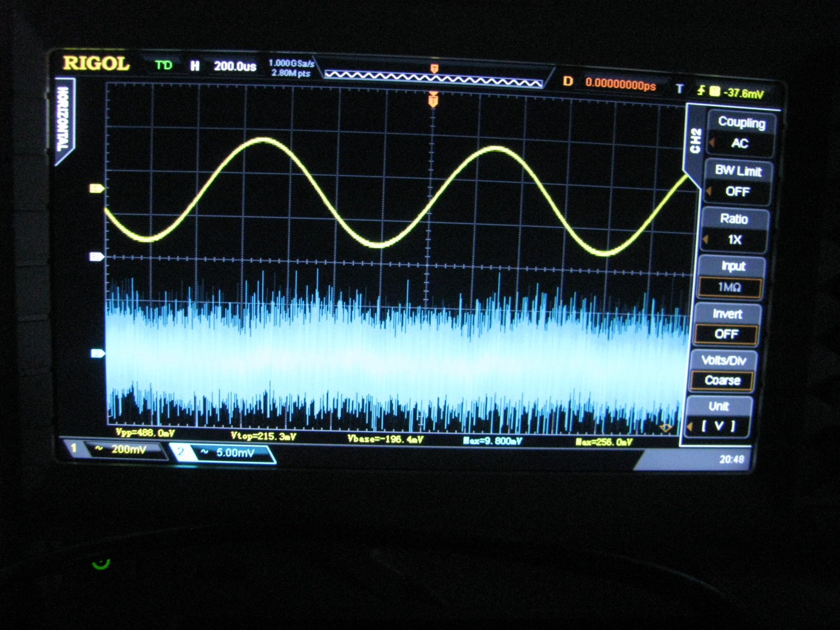Click the D 0.00000000ps delay readout
The image size is (840, 630).
click(609, 83)
